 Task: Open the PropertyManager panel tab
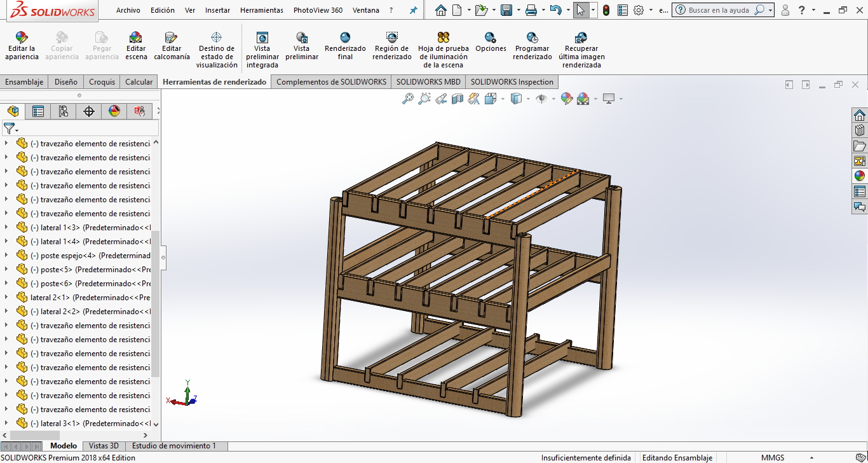click(x=38, y=111)
